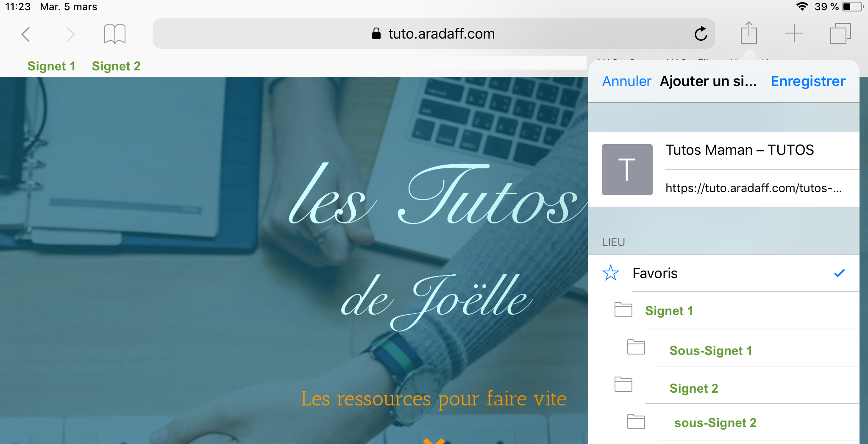Tap Annuler to cancel the bookmark
The height and width of the screenshot is (444, 868).
[x=626, y=81]
